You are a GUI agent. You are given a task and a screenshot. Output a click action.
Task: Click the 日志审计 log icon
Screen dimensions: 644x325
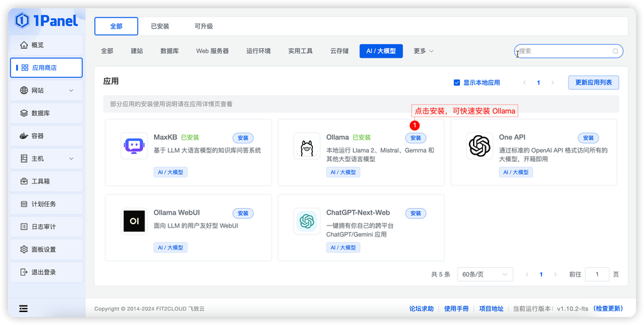24,226
